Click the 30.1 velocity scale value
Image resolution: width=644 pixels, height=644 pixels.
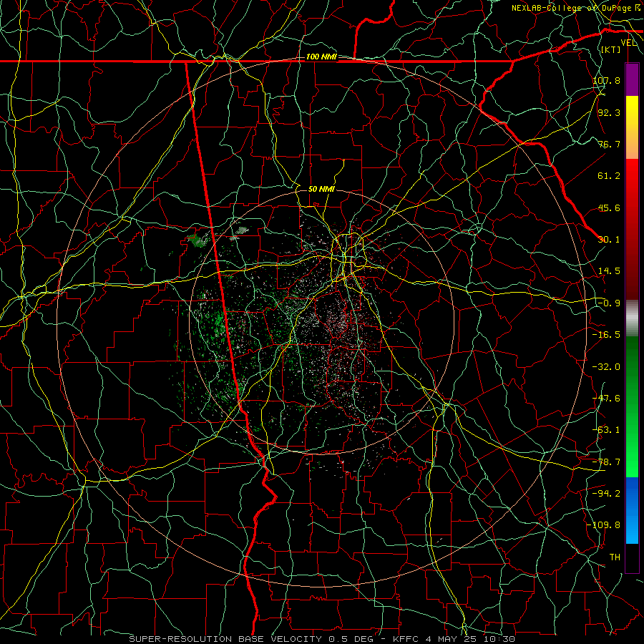(x=609, y=240)
